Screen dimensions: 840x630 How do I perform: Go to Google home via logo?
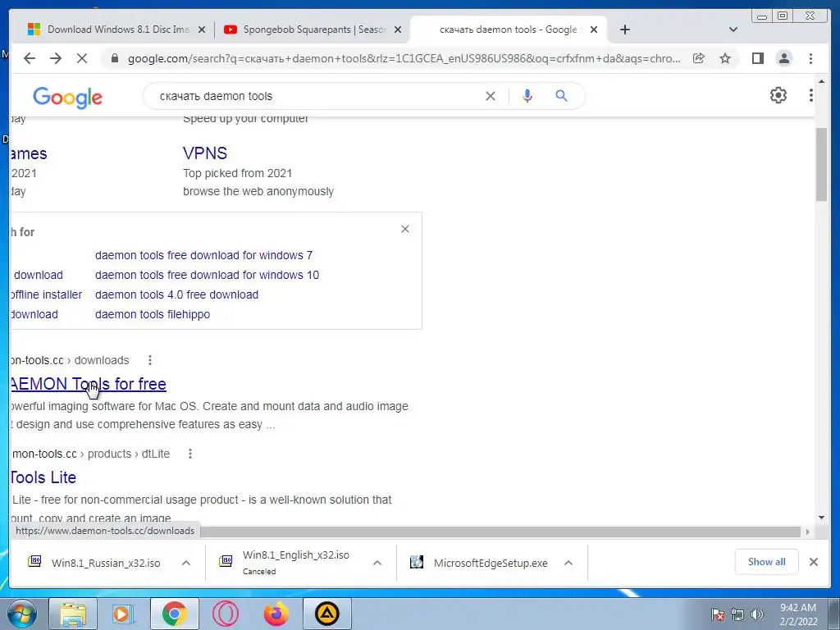click(67, 97)
